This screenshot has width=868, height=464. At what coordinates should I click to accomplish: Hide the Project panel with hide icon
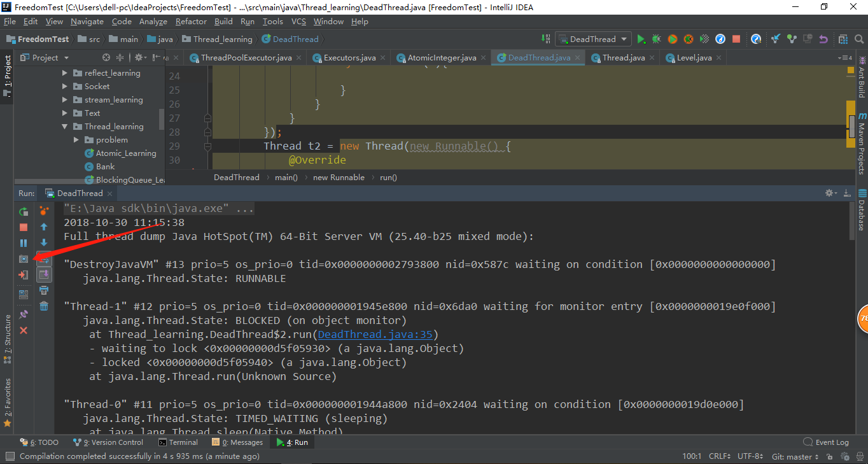point(158,57)
